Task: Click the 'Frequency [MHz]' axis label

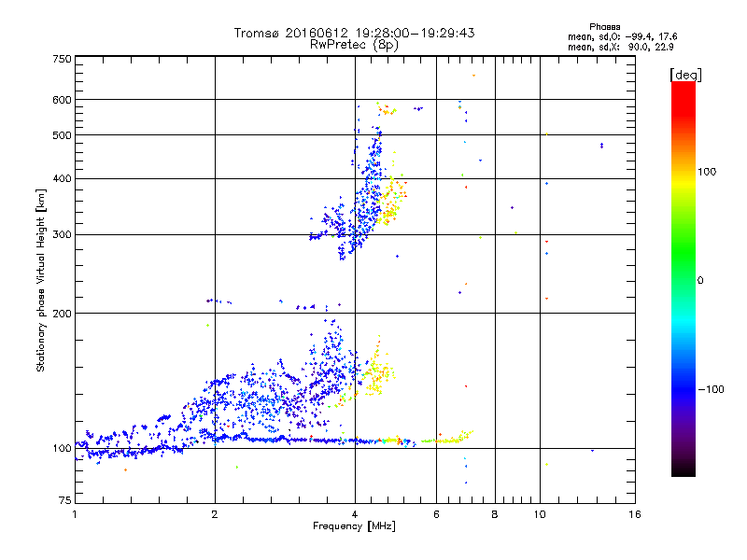Action: [354, 526]
